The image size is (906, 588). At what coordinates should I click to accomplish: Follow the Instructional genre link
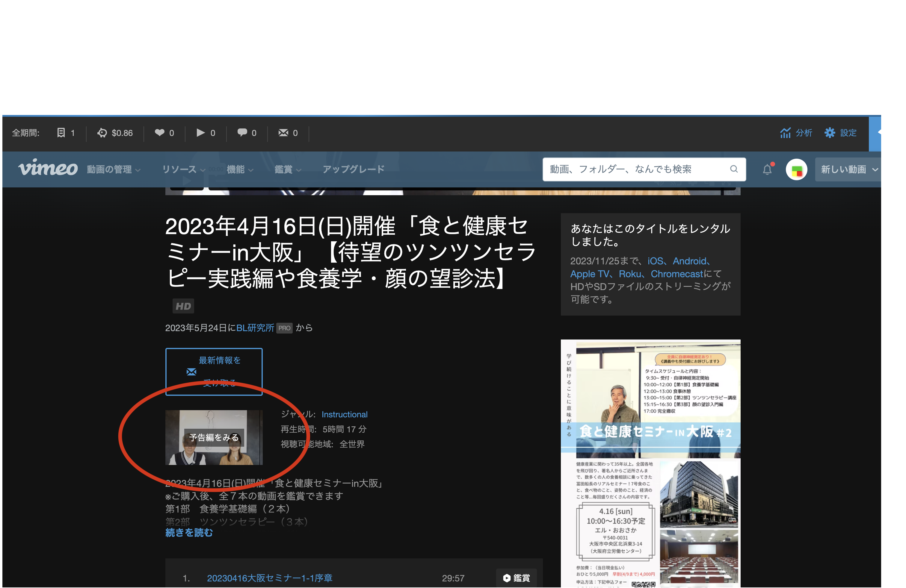(x=345, y=415)
